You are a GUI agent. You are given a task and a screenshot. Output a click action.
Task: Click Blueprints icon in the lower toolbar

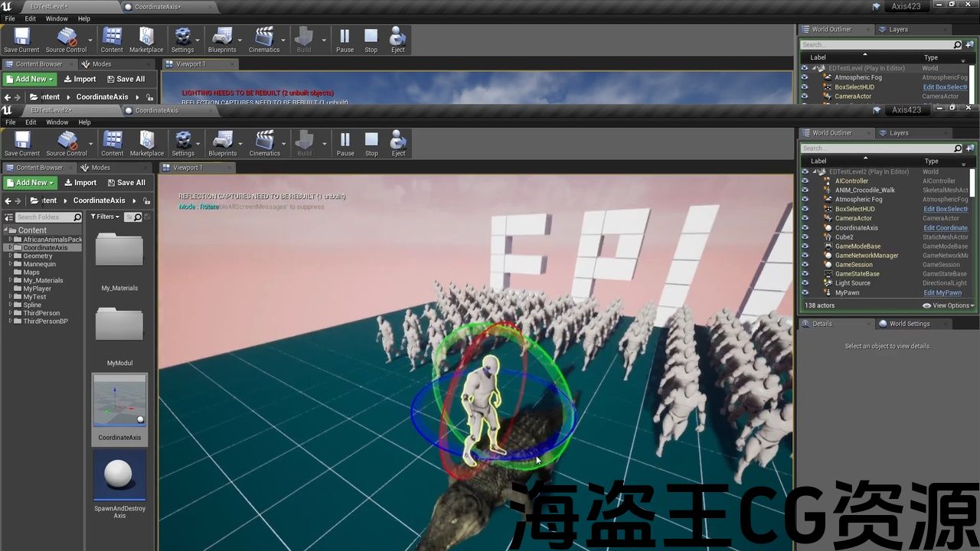tap(223, 143)
